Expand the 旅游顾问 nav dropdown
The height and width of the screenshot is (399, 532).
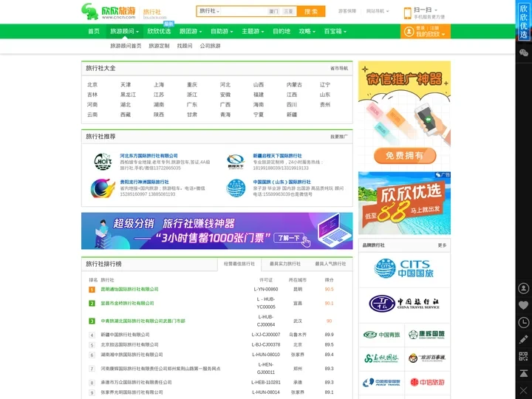[x=124, y=32]
